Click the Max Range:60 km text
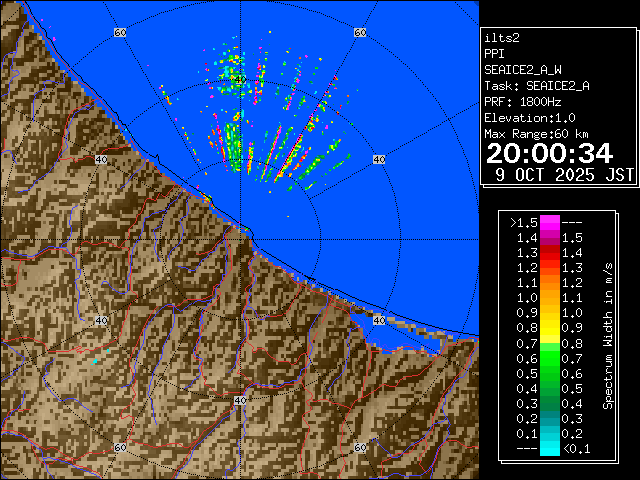Image resolution: width=640 pixels, height=480 pixels. 536,133
